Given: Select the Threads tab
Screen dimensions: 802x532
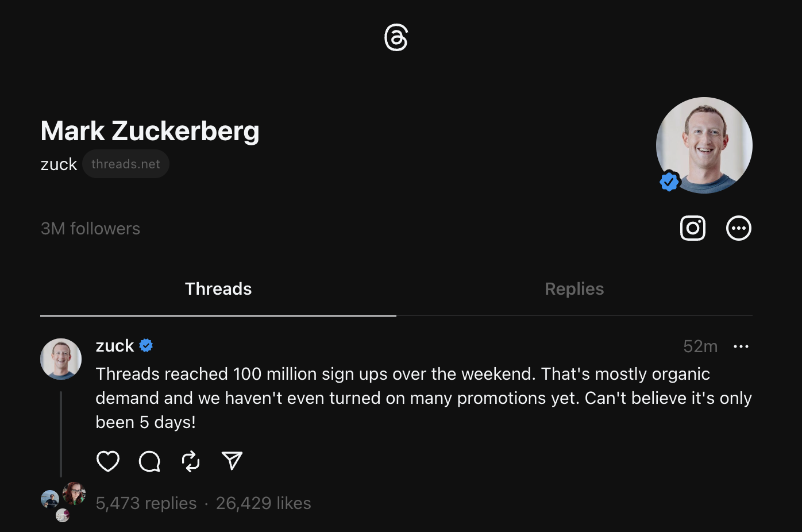Looking at the screenshot, I should coord(218,289).
